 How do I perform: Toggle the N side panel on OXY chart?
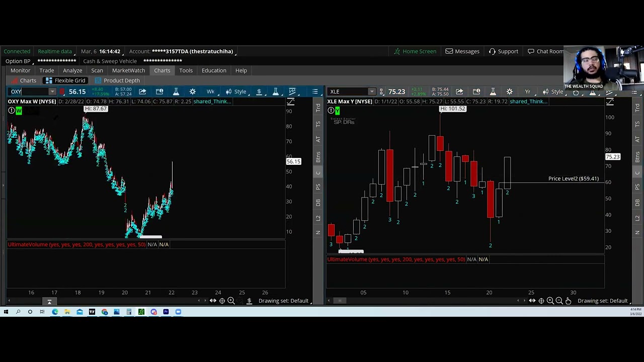coord(318,232)
